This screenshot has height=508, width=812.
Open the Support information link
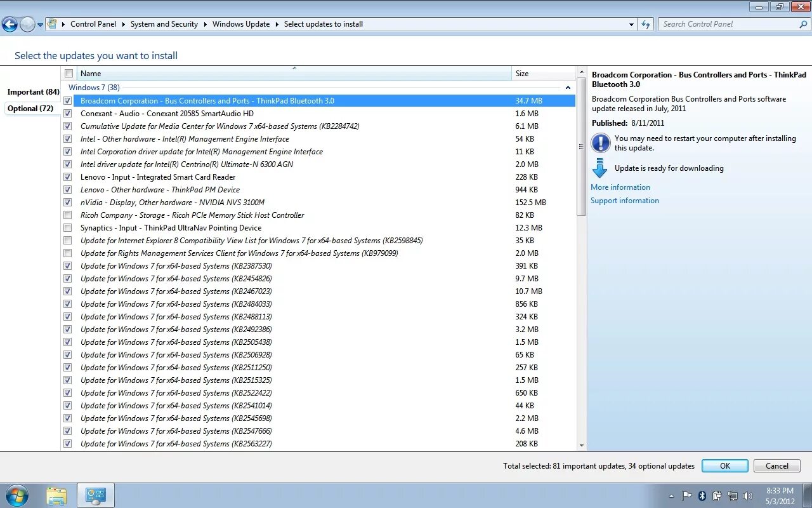click(624, 201)
